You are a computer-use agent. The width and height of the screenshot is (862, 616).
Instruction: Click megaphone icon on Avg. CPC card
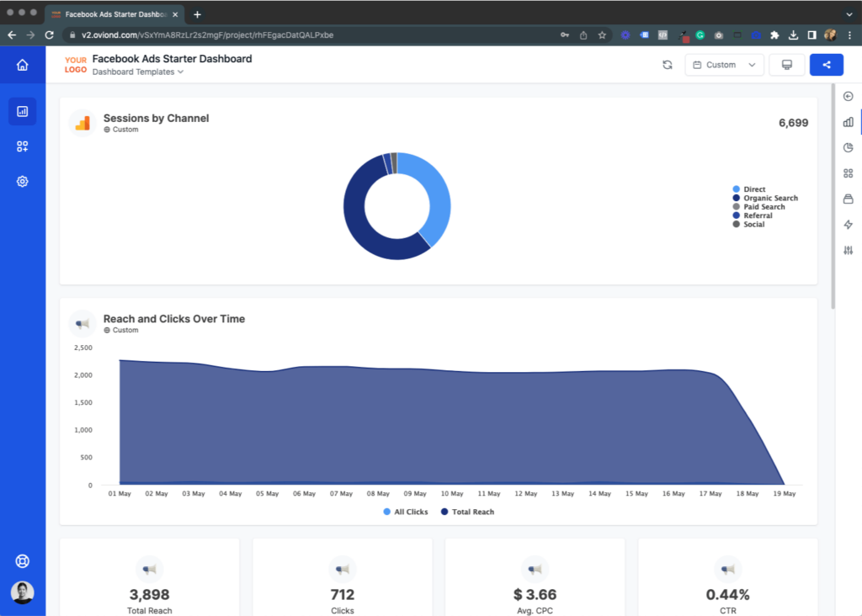[535, 569]
